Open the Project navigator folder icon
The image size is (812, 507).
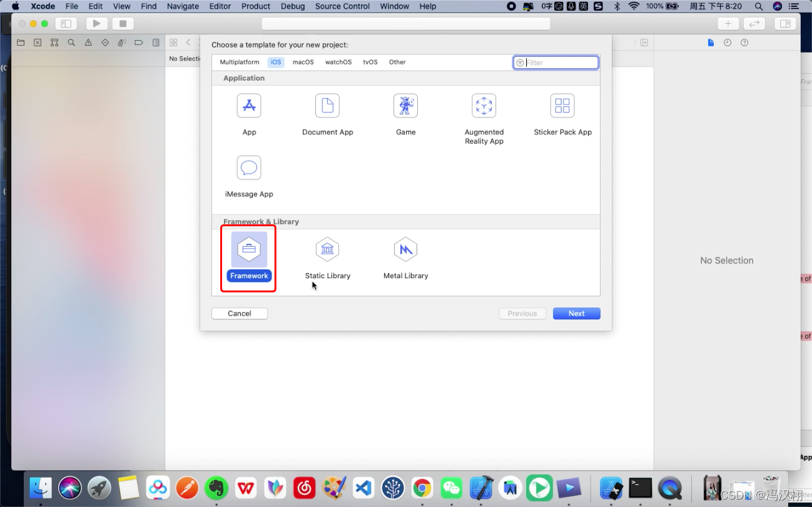21,43
